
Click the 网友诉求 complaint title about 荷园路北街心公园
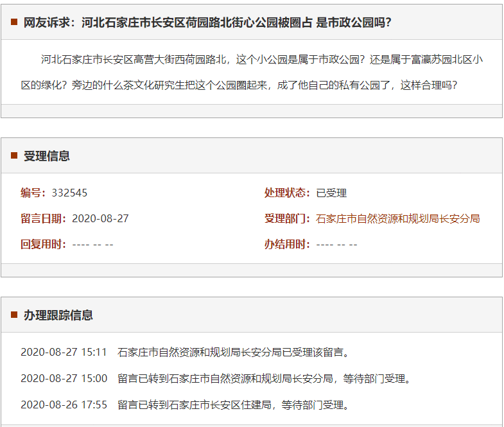coord(207,22)
